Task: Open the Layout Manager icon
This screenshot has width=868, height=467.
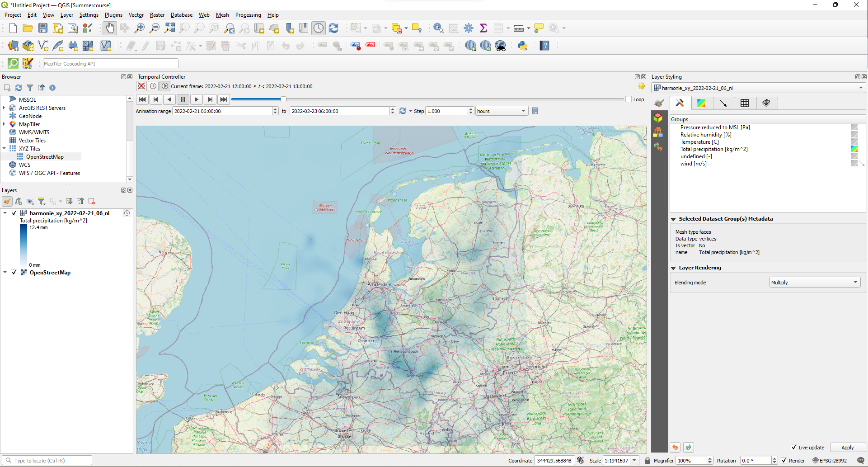Action: [73, 28]
